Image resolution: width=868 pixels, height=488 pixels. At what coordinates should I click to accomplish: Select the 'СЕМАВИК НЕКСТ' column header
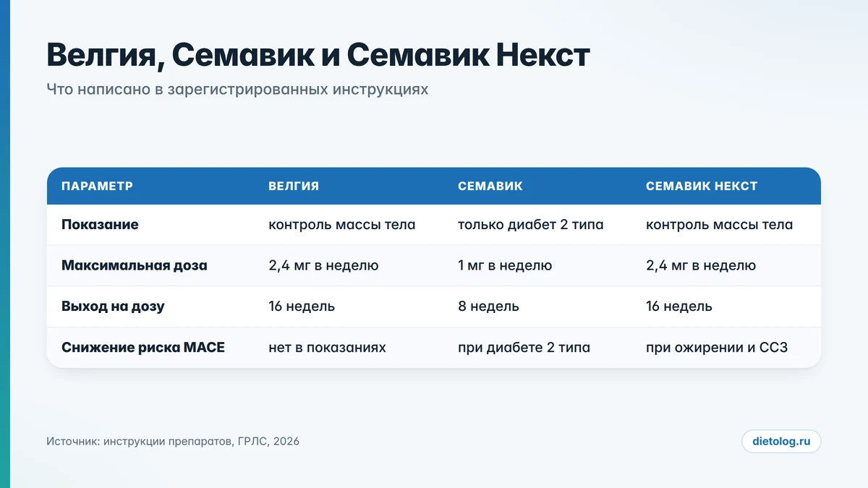pyautogui.click(x=702, y=186)
